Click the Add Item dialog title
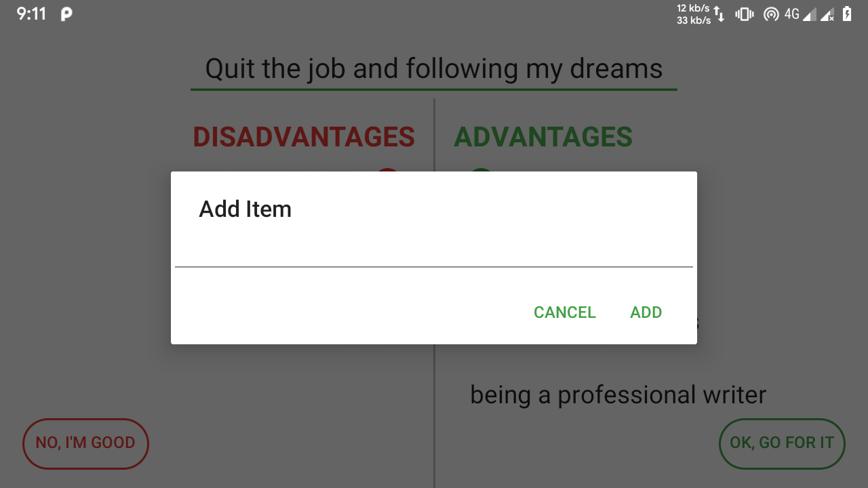The width and height of the screenshot is (868, 488). coord(245,209)
